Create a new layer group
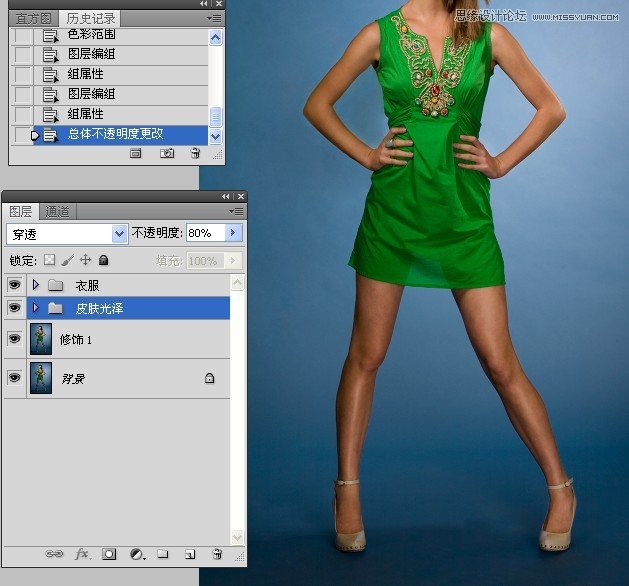This screenshot has height=586, width=629. pyautogui.click(x=162, y=554)
